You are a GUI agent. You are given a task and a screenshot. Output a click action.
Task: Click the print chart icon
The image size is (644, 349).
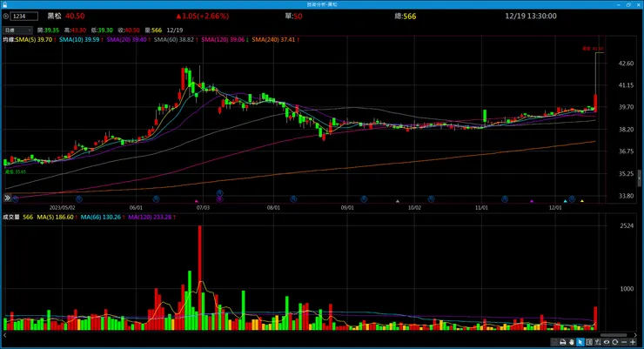(563, 342)
